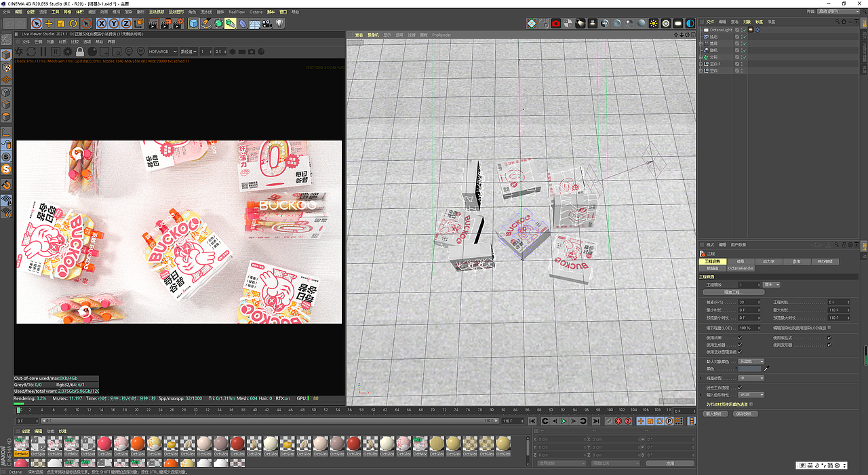Image resolution: width=868 pixels, height=475 pixels.
Task: Open Live Viewer settings gear
Action: (x=68, y=52)
